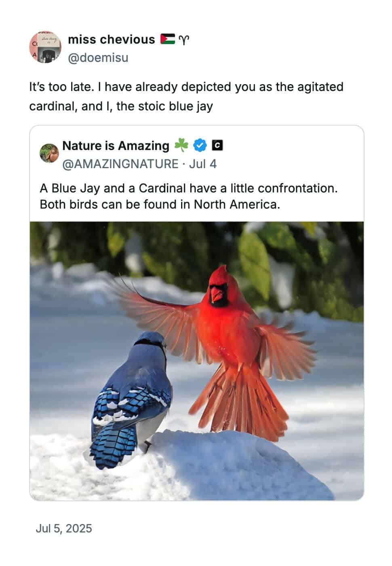Click the Jul 5, 2025 timestamp
This screenshot has height=566, width=392.
coord(64,528)
